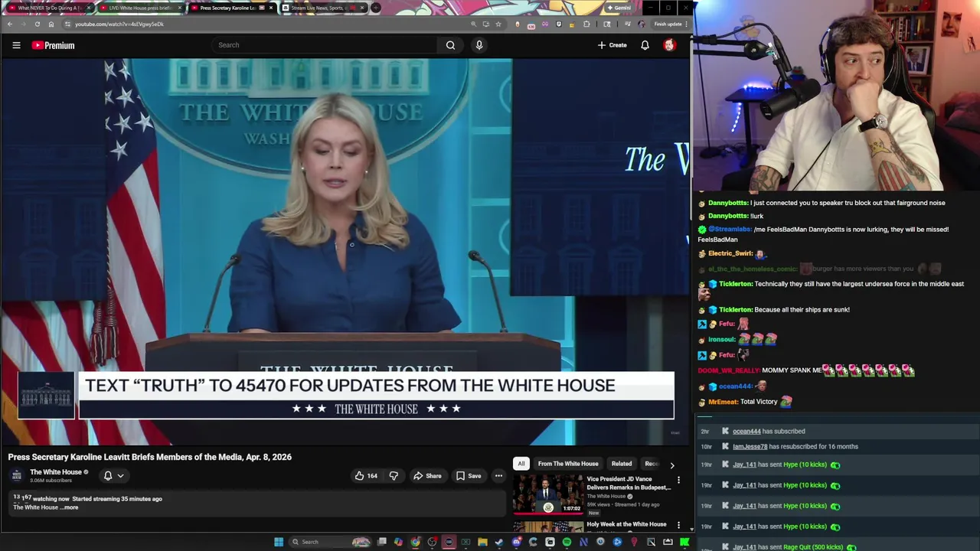This screenshot has height=551, width=980.
Task: Reload the page in browser toolbar
Action: point(37,24)
